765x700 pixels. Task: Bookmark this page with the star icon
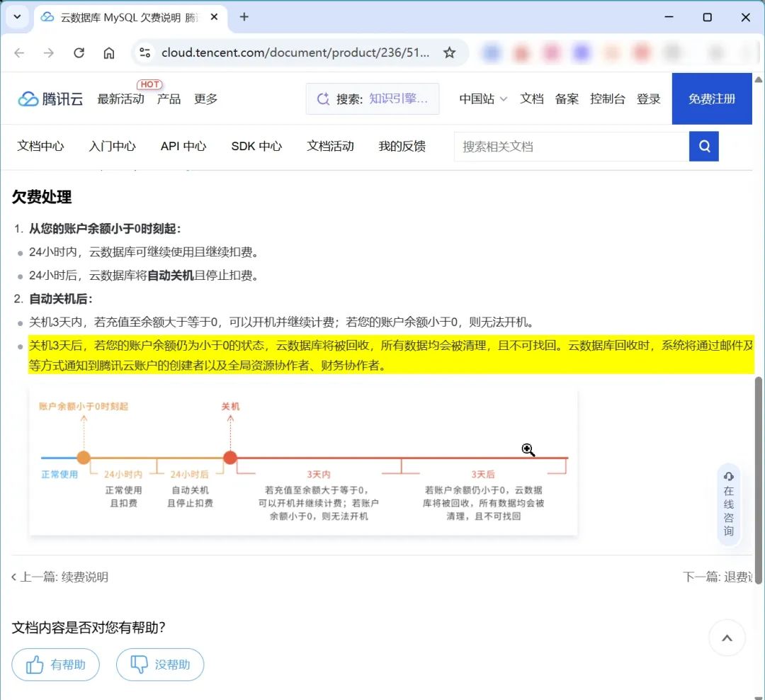449,52
